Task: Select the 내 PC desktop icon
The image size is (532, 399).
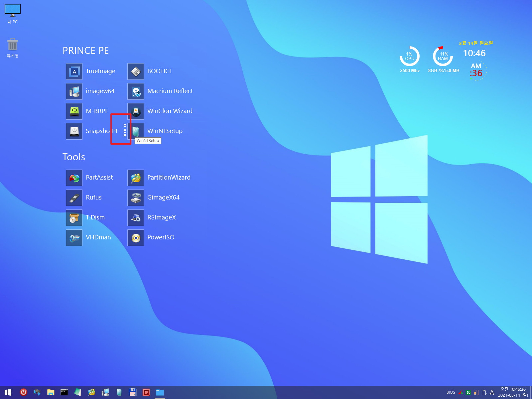Action: pos(13,14)
